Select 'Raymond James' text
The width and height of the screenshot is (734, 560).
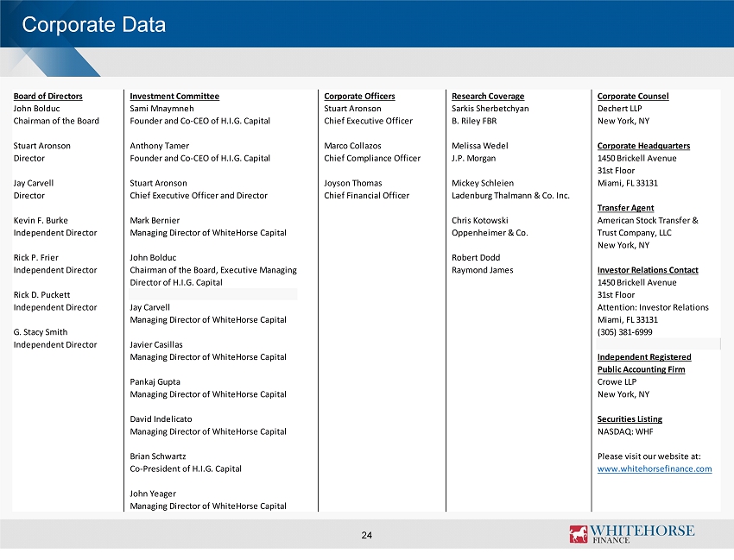click(482, 270)
